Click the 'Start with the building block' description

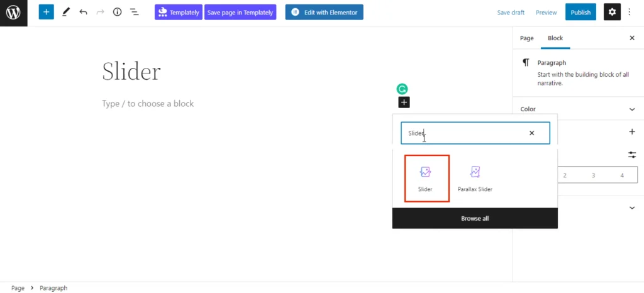point(583,79)
